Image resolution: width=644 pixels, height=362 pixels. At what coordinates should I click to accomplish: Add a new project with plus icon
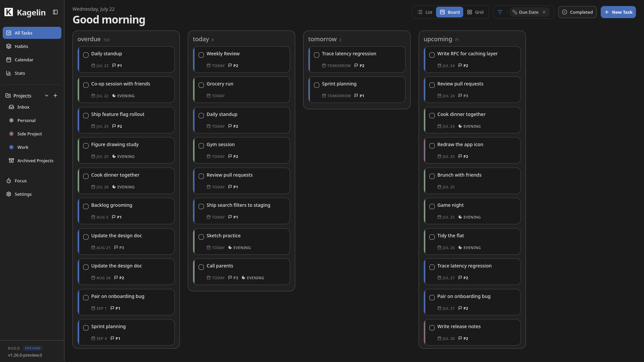55,96
